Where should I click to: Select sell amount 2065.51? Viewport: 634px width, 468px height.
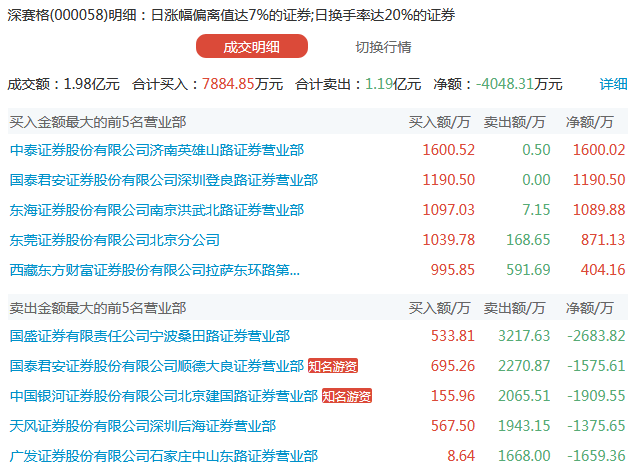pos(524,396)
